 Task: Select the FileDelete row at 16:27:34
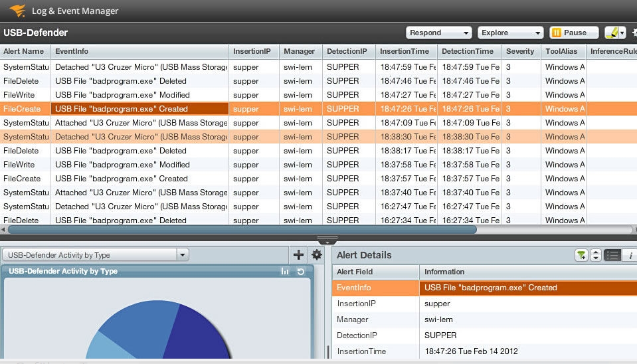[319, 219]
